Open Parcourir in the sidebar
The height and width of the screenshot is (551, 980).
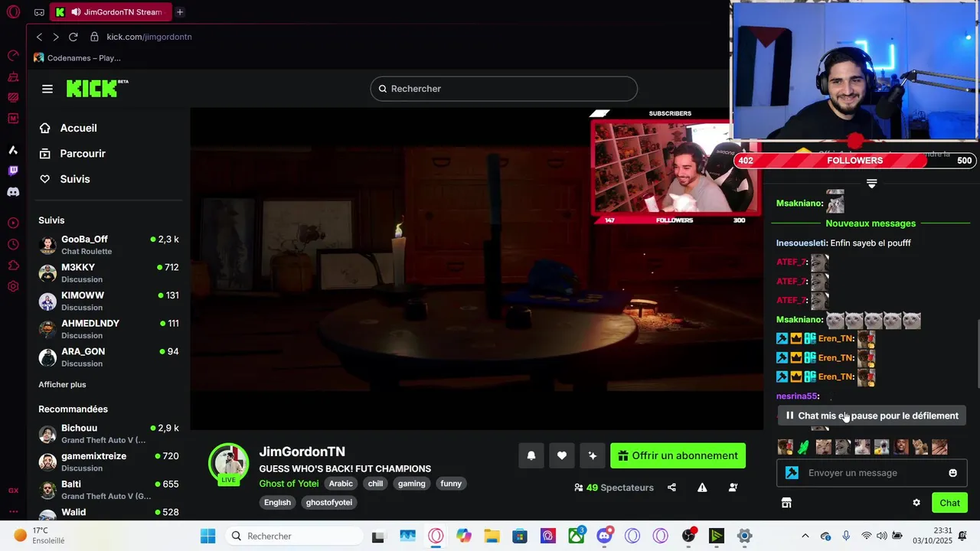[83, 153]
